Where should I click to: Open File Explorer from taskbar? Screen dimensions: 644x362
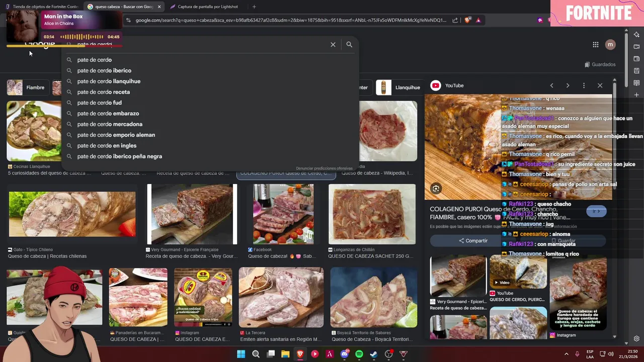[285, 354]
